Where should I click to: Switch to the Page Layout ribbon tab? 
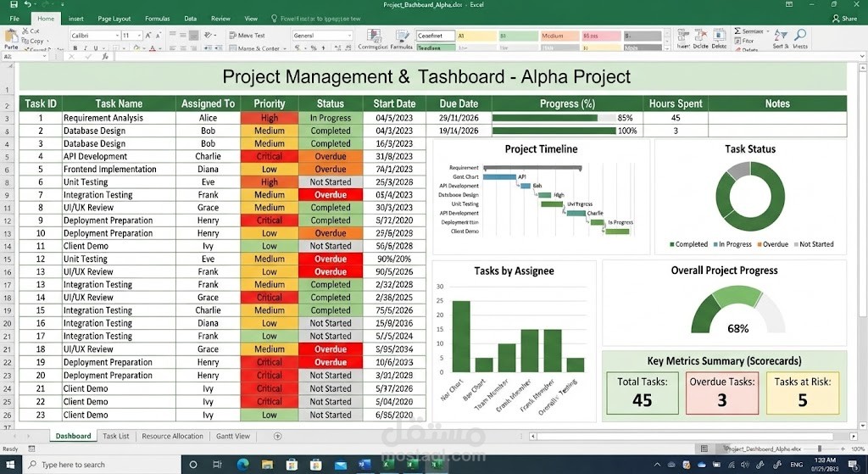point(114,19)
